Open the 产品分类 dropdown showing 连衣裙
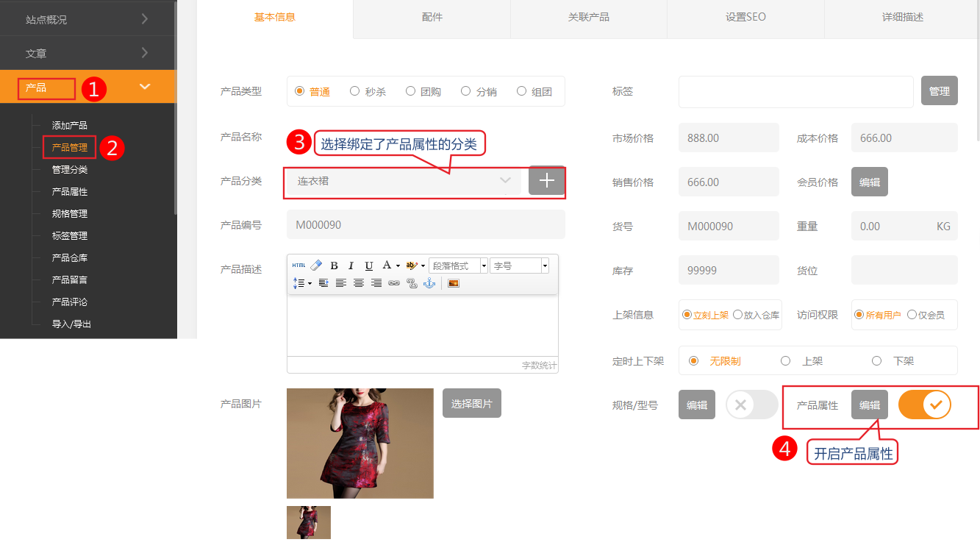This screenshot has height=545, width=980. [403, 181]
